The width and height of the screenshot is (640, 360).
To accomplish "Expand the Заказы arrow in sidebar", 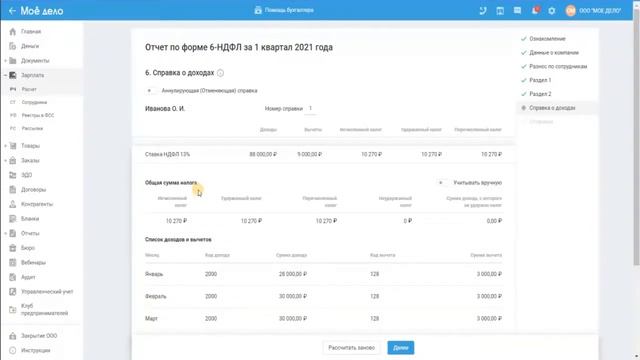I will (x=5, y=160).
